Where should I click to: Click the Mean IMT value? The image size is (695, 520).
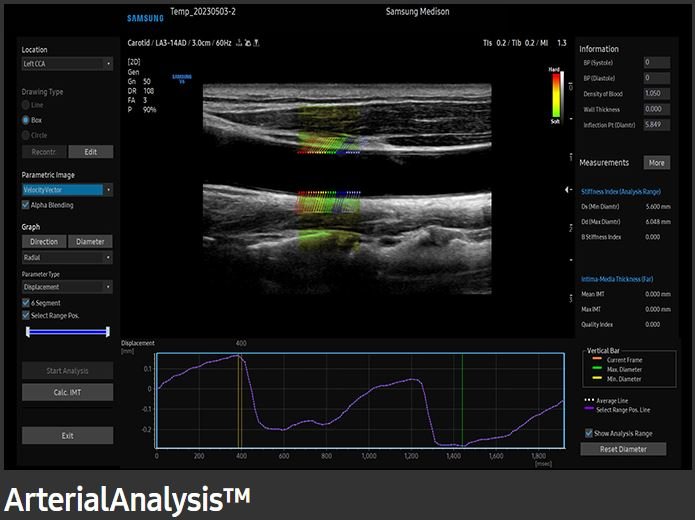(658, 294)
